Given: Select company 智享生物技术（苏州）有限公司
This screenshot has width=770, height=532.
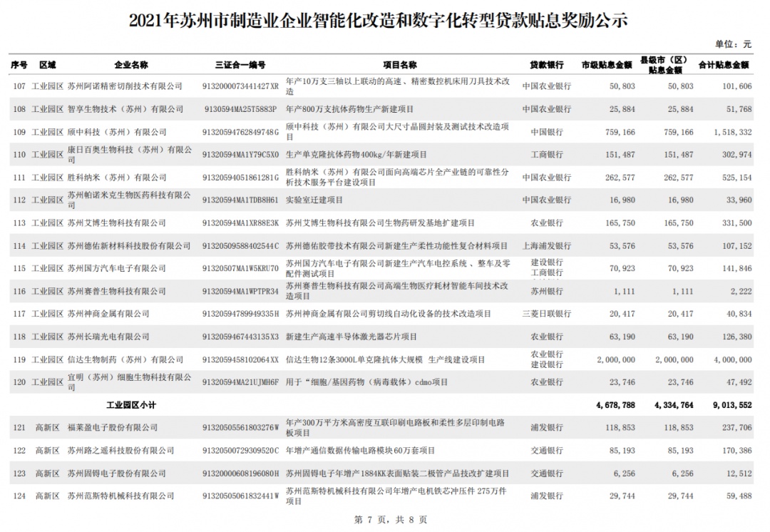Looking at the screenshot, I should (x=125, y=109).
